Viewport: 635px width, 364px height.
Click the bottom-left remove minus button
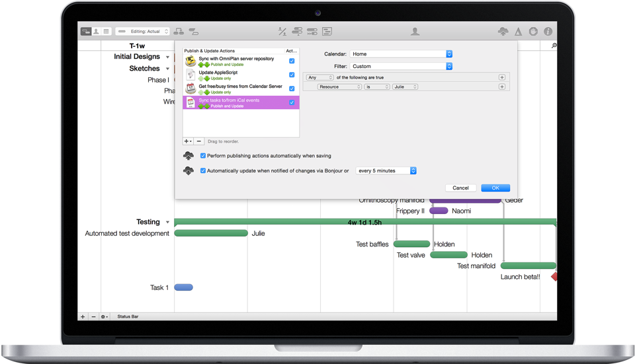93,316
